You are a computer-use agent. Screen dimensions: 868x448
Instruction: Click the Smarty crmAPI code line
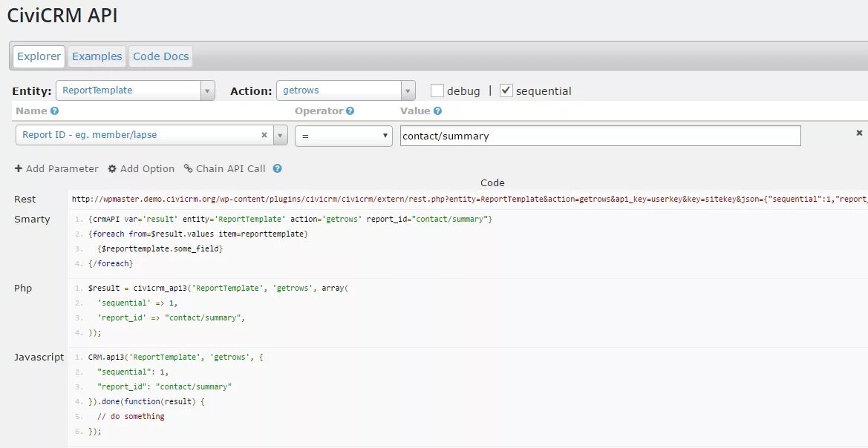(290, 220)
